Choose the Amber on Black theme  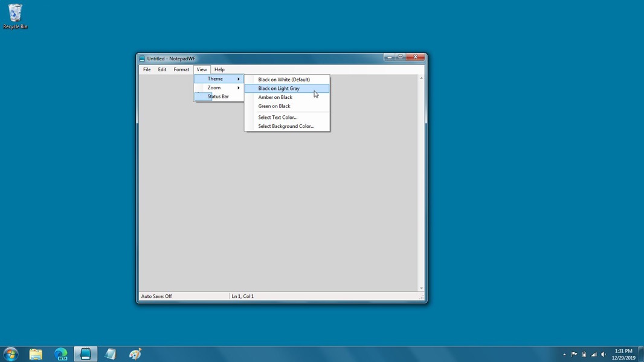(x=275, y=97)
